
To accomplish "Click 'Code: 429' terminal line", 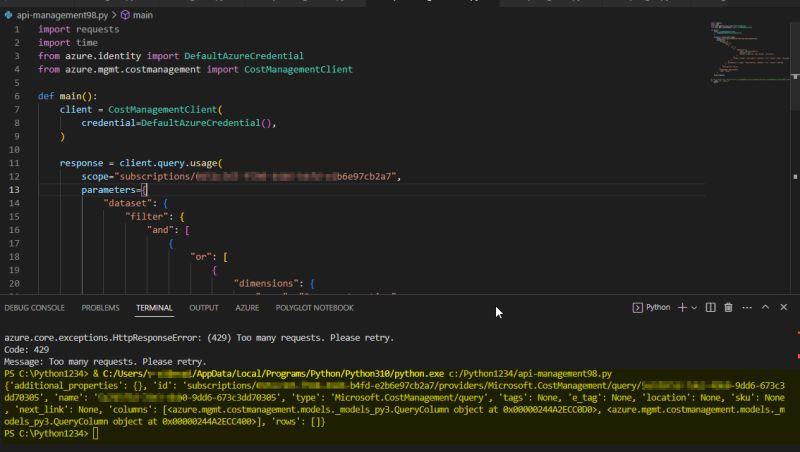I will (x=27, y=350).
